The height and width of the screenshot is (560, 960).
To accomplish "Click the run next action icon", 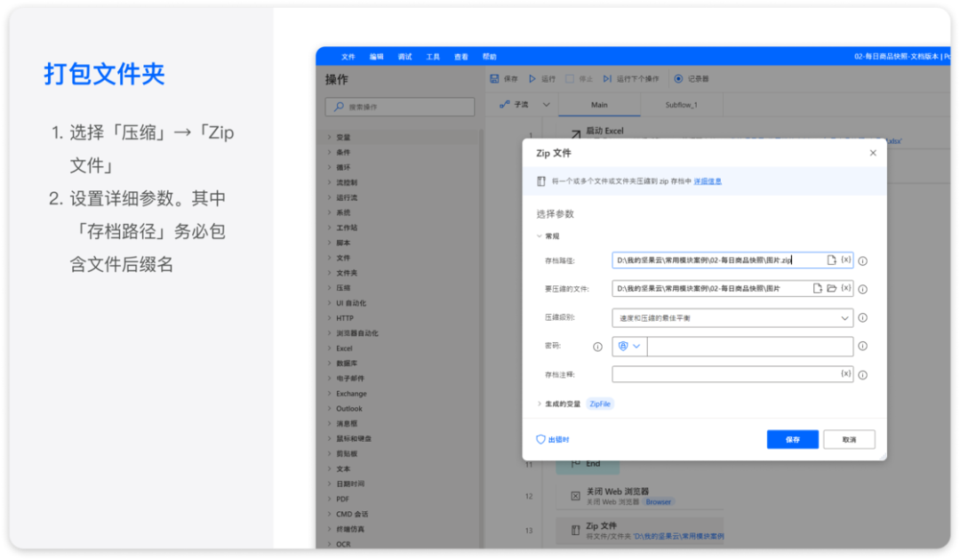I will [607, 78].
